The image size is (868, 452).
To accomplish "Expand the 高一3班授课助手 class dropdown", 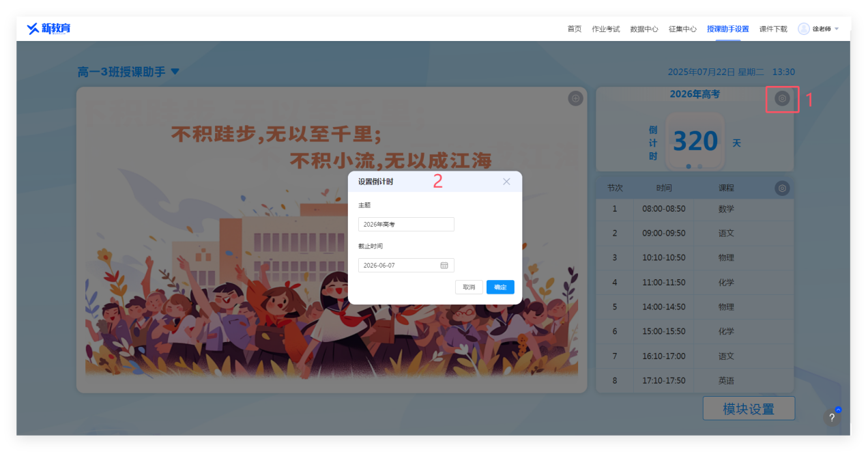I will [x=175, y=72].
